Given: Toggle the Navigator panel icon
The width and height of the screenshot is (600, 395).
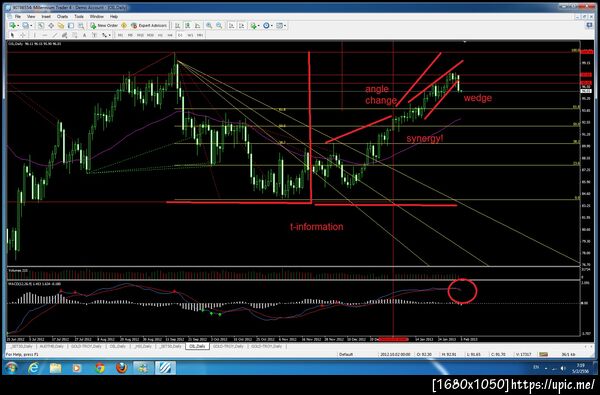Looking at the screenshot, I should click(61, 25).
